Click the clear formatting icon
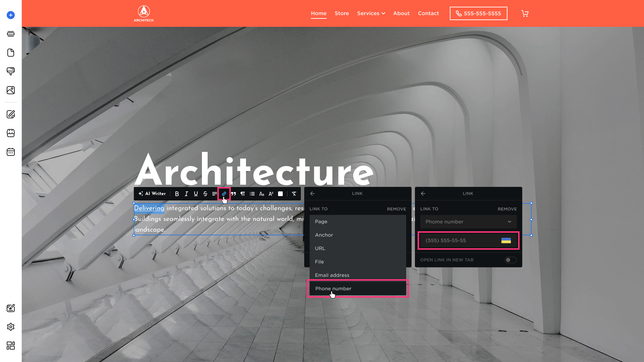 click(294, 194)
